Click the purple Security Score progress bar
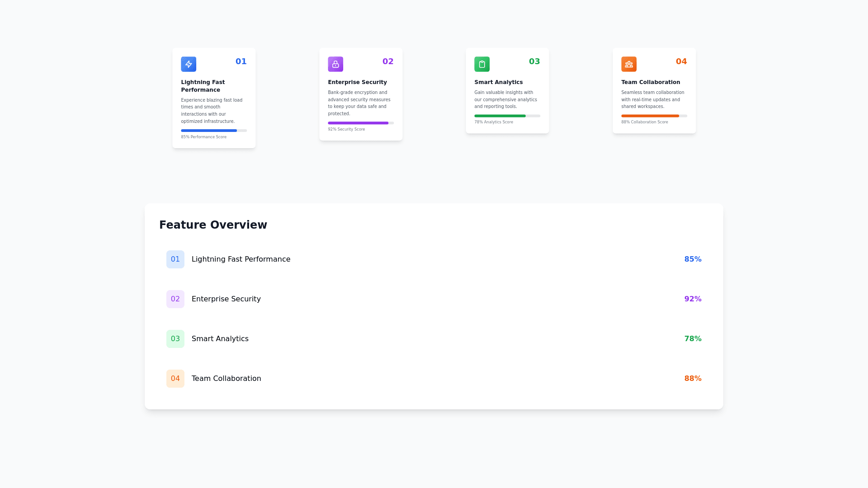This screenshot has height=488, width=868. coord(361,123)
